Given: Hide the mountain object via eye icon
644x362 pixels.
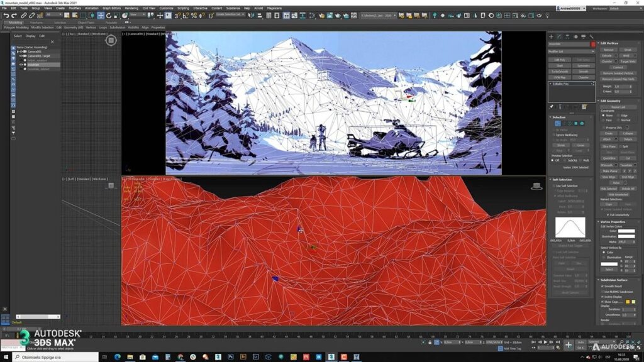Looking at the screenshot, I should pos(21,65).
